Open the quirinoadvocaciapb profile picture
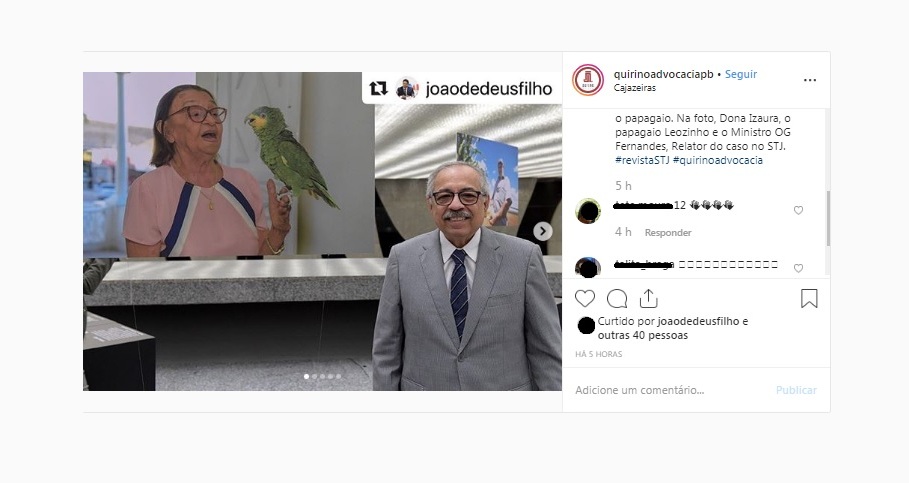The width and height of the screenshot is (909, 483). pos(588,79)
